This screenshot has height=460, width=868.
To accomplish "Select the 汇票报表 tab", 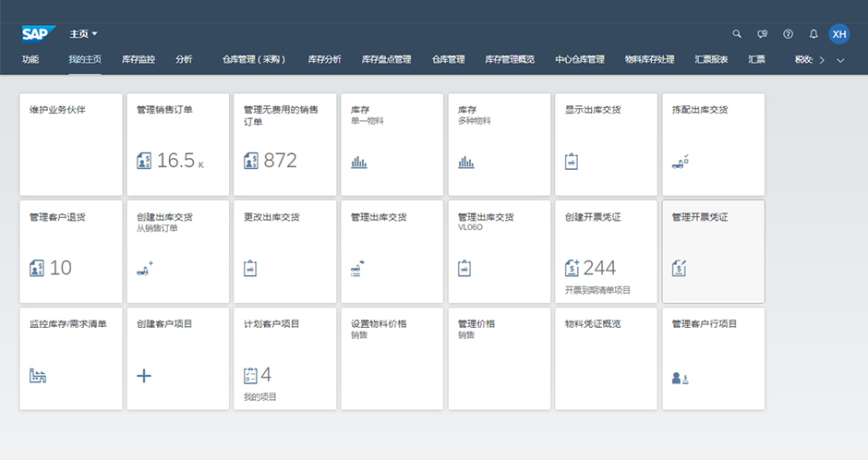I will [x=711, y=60].
